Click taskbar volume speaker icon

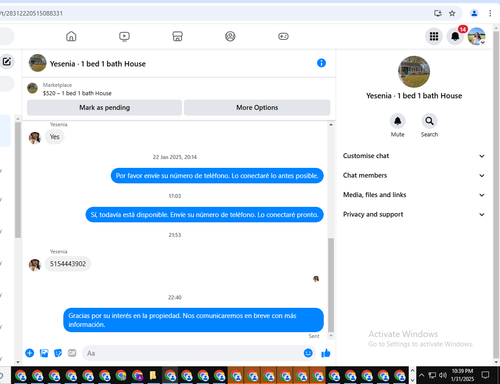click(x=443, y=375)
